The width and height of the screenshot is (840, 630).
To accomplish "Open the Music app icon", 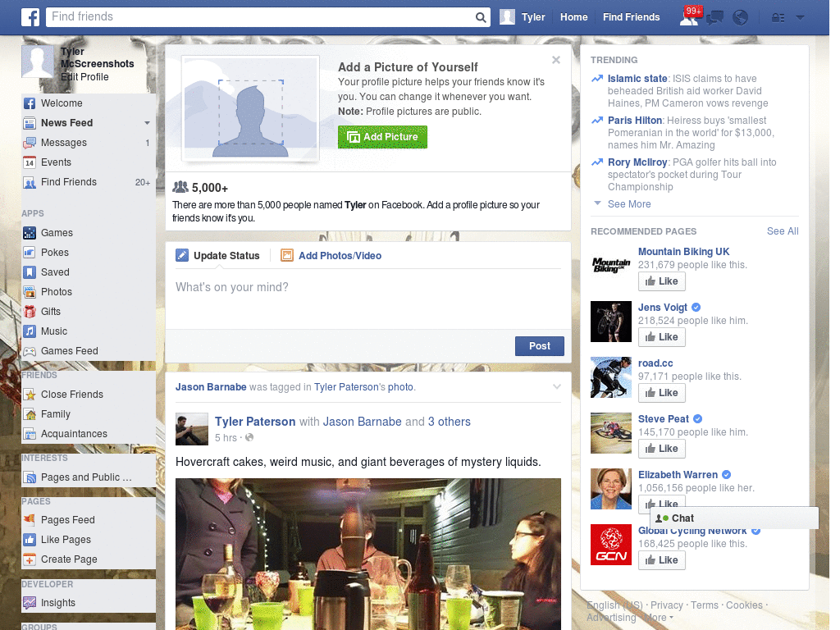I will pos(30,331).
